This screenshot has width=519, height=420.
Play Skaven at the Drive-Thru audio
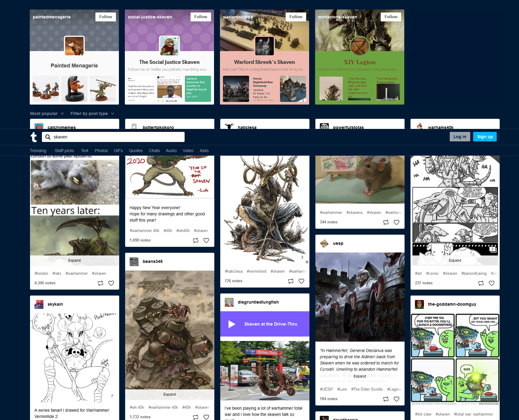pos(232,324)
